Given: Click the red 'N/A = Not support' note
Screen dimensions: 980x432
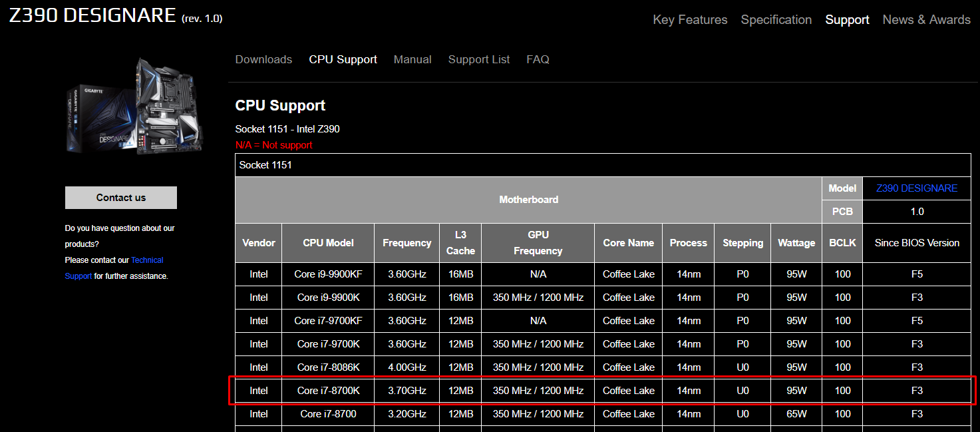Looking at the screenshot, I should tap(273, 145).
